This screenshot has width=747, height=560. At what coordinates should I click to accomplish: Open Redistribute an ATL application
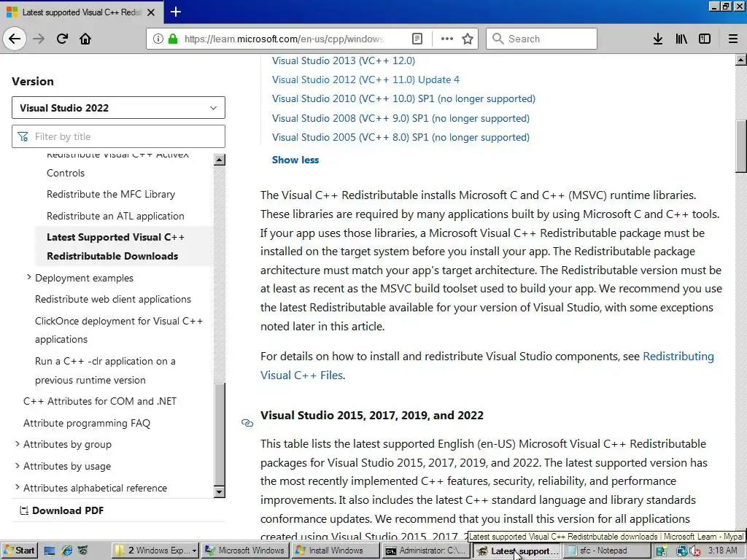pos(115,216)
